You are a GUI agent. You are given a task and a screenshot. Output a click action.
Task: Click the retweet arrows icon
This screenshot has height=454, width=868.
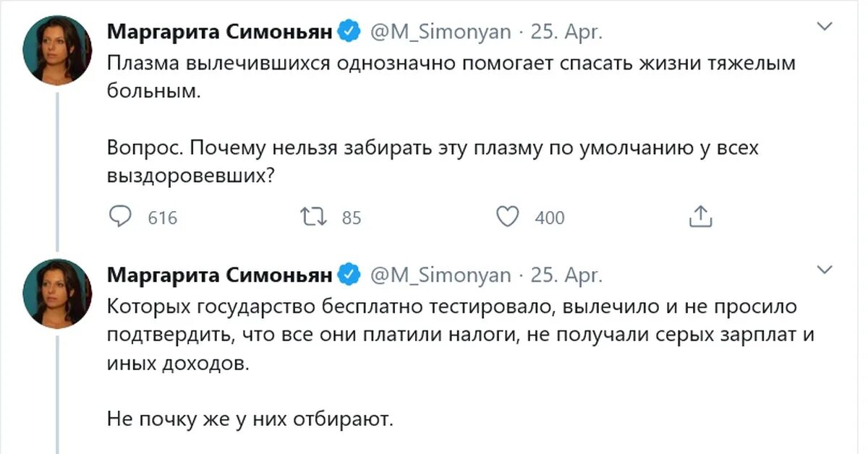(x=315, y=217)
